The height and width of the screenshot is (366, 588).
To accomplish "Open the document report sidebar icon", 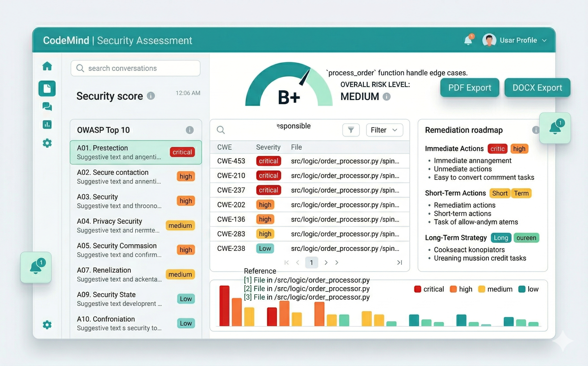I will coord(47,88).
